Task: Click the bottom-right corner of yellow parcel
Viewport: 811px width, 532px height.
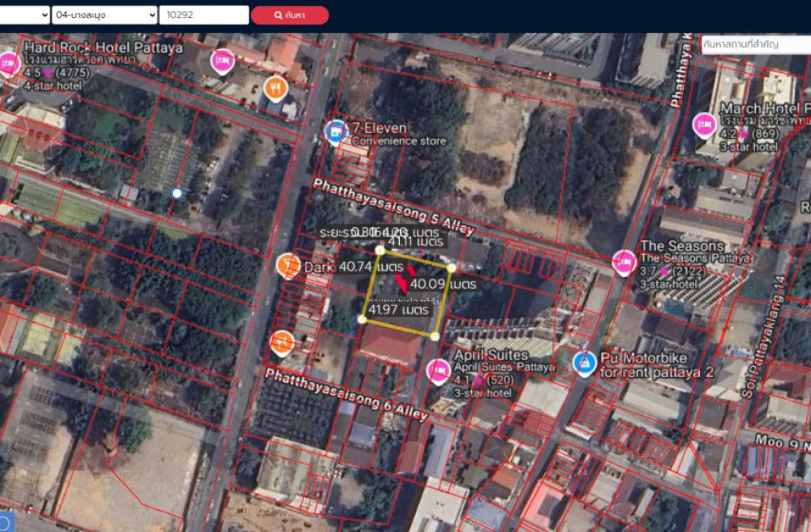Action: [x=435, y=336]
